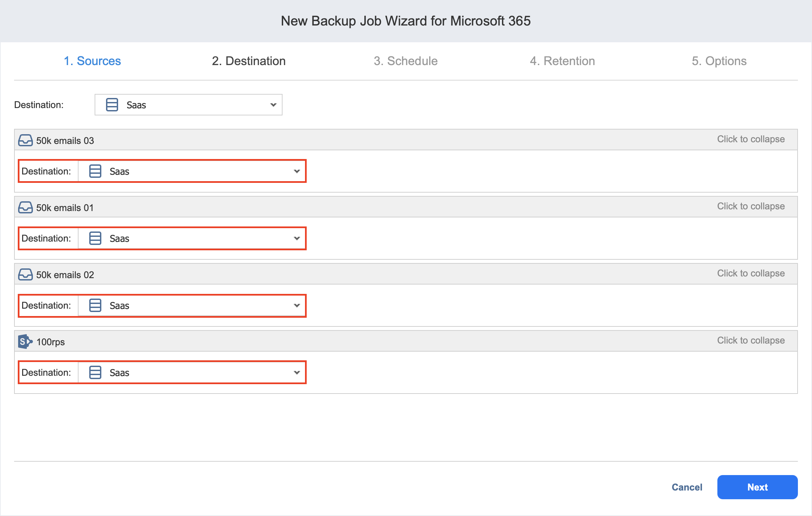812x516 pixels.
Task: Collapse the 50k emails 01 section
Action: point(751,206)
